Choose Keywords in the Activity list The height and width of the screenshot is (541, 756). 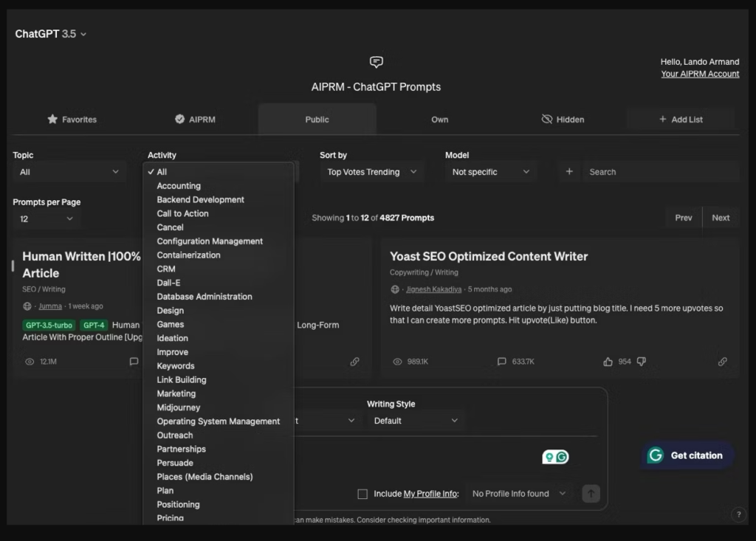tap(219, 366)
